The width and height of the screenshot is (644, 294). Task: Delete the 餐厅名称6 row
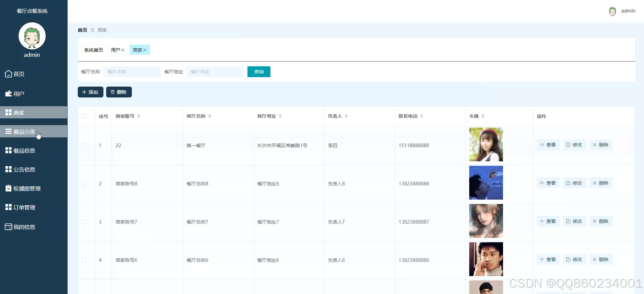coord(601,259)
